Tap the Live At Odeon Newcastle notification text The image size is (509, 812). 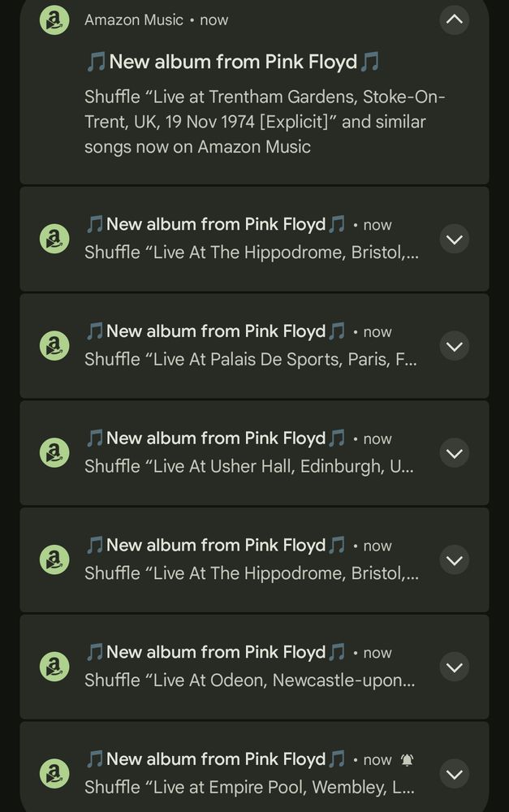pos(249,680)
